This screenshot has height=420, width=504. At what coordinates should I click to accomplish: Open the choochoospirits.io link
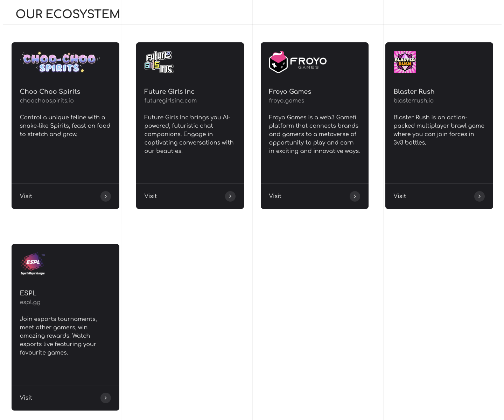pyautogui.click(x=47, y=100)
